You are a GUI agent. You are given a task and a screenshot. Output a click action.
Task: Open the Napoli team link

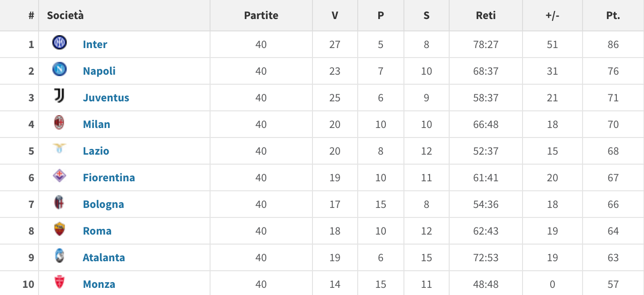pos(99,71)
